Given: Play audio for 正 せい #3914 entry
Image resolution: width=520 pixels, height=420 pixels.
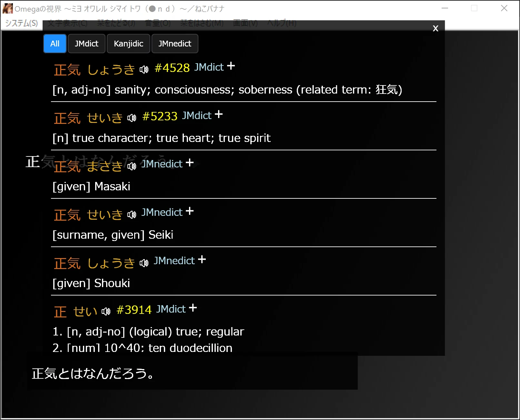Looking at the screenshot, I should coord(106,311).
